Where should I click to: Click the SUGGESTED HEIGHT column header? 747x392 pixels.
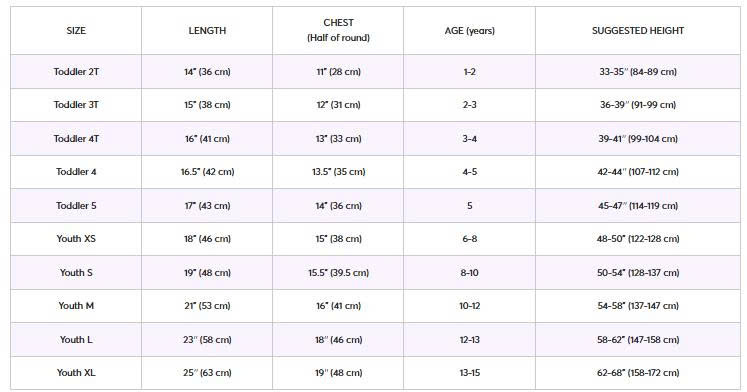tap(638, 30)
